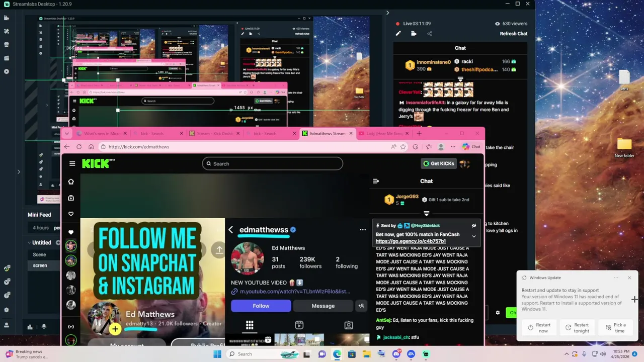Screen dimensions: 644x362
Task: Select Instagram tagged posts tab icon
Action: [349, 325]
